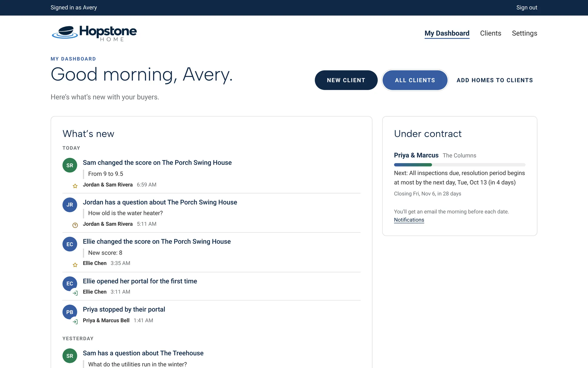This screenshot has height=368, width=588.
Task: Click SR avatar beside Porch Swing score change
Action: coord(70,165)
